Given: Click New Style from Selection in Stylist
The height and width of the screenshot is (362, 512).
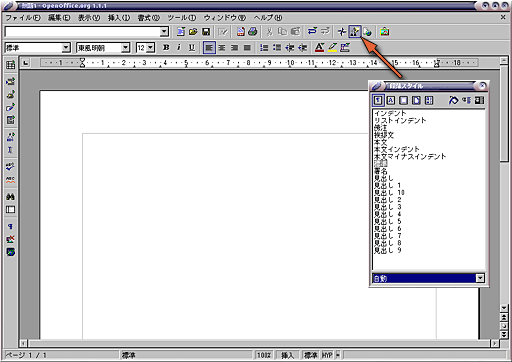Looking at the screenshot, I should pyautogui.click(x=466, y=100).
